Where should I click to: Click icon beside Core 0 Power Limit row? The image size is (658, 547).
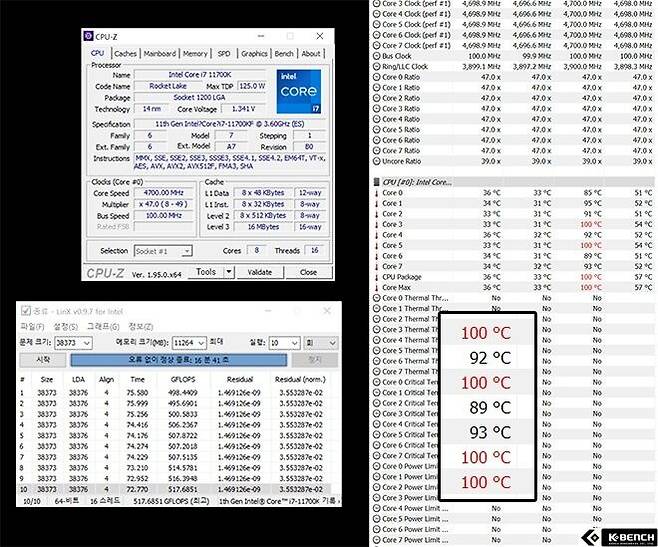coord(376,466)
